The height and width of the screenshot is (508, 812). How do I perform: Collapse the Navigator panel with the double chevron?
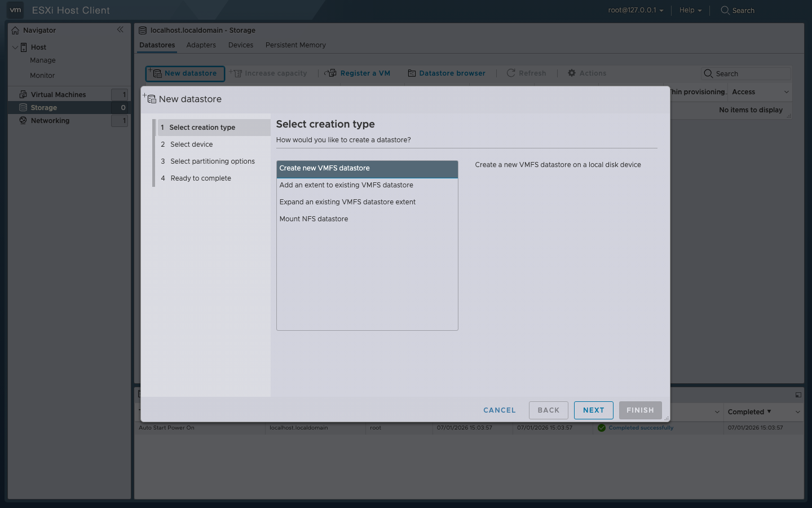(x=120, y=30)
